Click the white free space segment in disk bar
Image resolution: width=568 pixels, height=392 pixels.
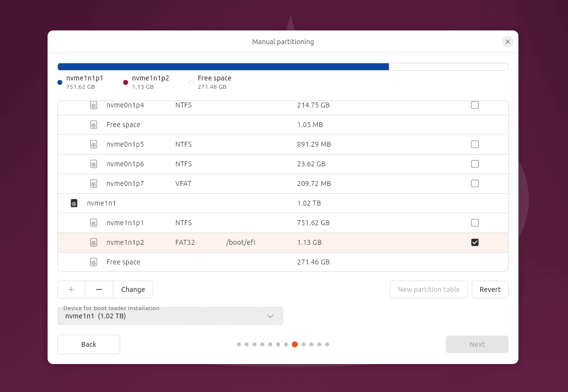pos(448,67)
